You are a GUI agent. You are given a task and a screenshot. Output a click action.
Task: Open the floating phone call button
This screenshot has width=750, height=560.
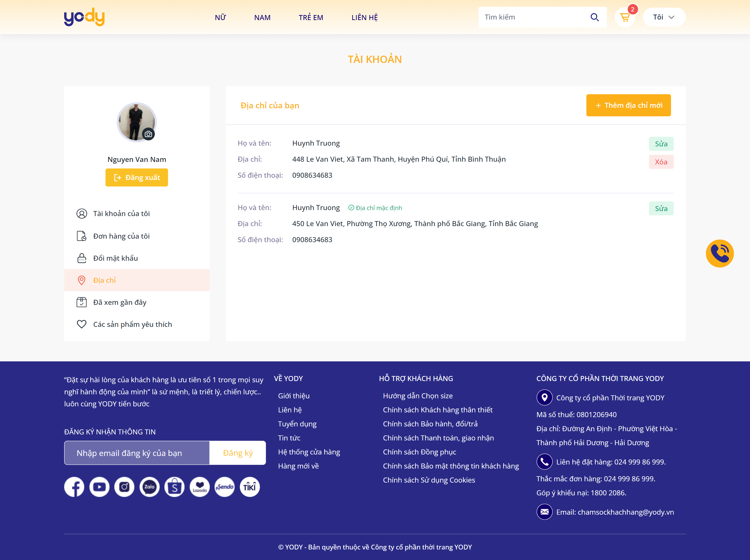pos(719,254)
